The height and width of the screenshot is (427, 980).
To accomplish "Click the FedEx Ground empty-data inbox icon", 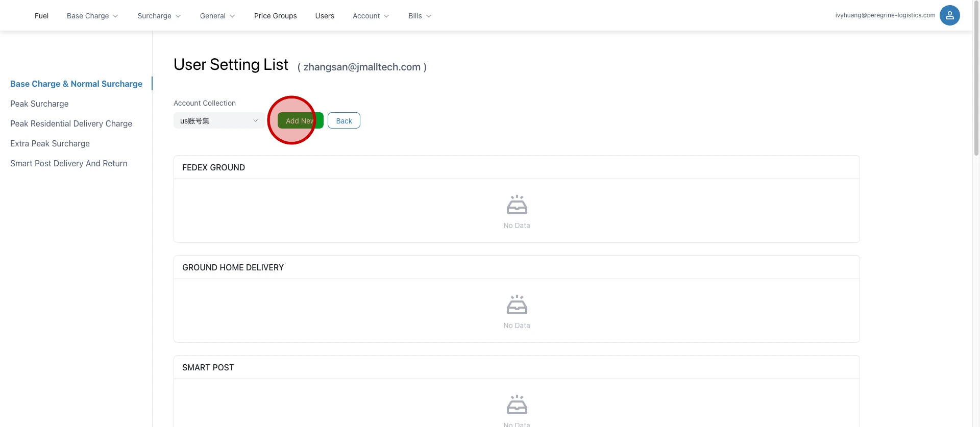I will click(x=517, y=205).
